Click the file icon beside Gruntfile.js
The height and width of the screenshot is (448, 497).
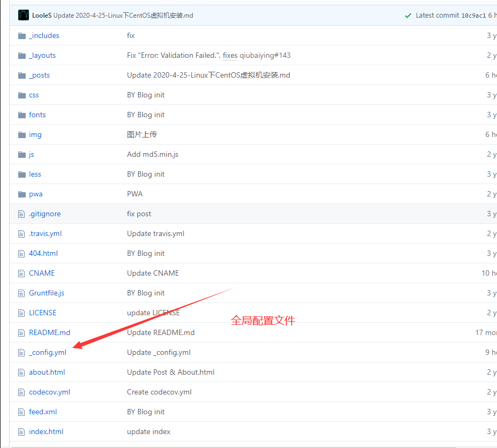click(21, 293)
